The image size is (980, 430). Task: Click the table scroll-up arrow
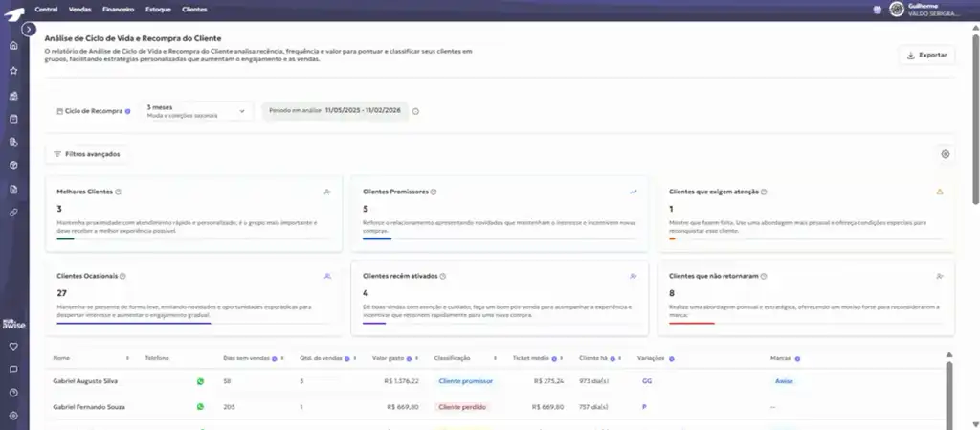948,354
